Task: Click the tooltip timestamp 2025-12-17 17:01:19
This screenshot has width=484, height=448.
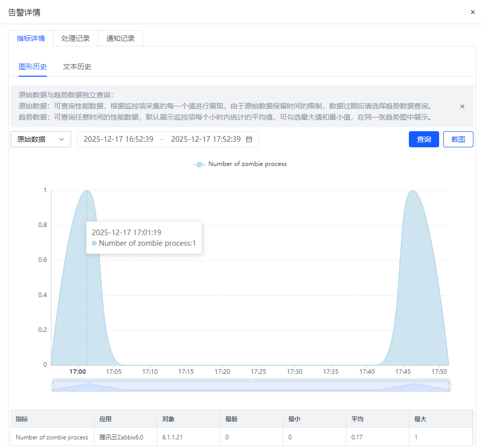Action: tap(126, 233)
